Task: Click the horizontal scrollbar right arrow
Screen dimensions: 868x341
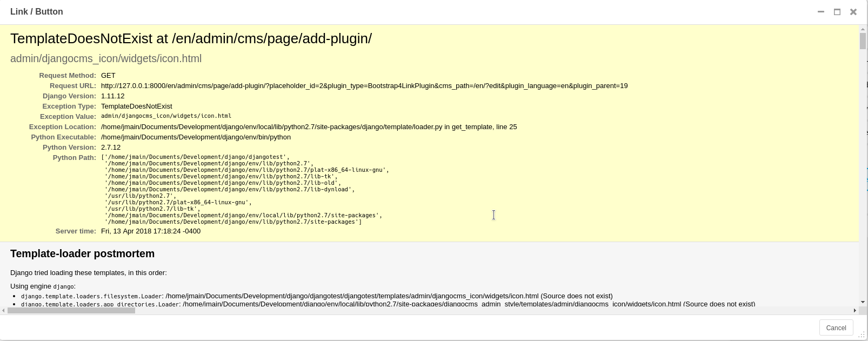Action: pos(854,310)
